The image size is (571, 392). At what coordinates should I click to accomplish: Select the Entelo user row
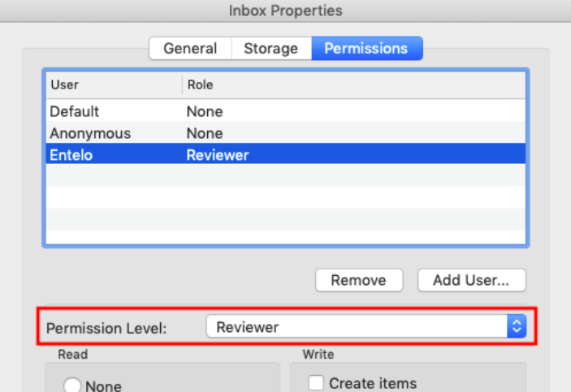[286, 155]
